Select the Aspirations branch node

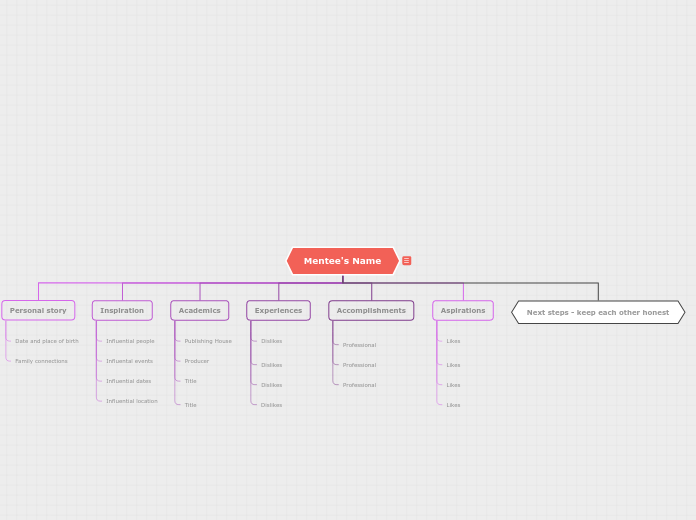[x=463, y=310]
